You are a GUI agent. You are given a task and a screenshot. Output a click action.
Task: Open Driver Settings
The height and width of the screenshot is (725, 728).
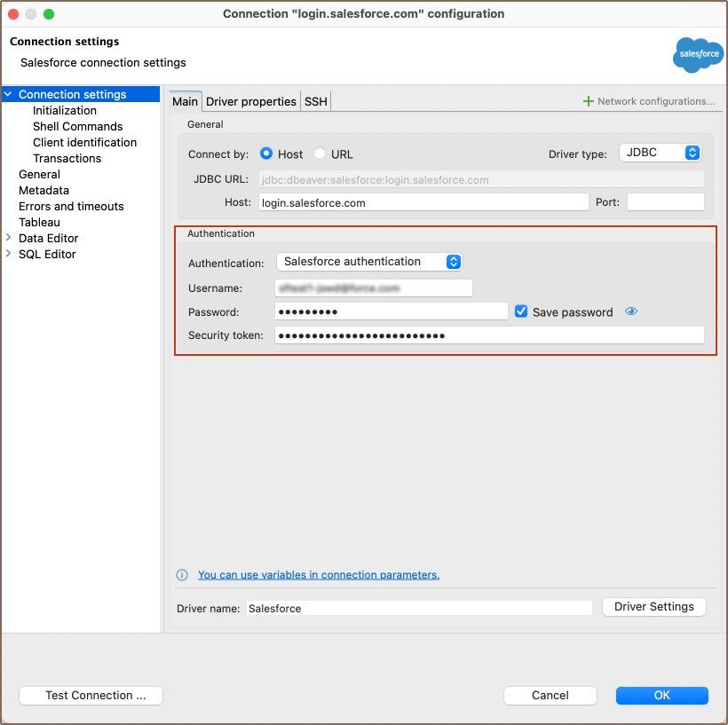pos(653,607)
